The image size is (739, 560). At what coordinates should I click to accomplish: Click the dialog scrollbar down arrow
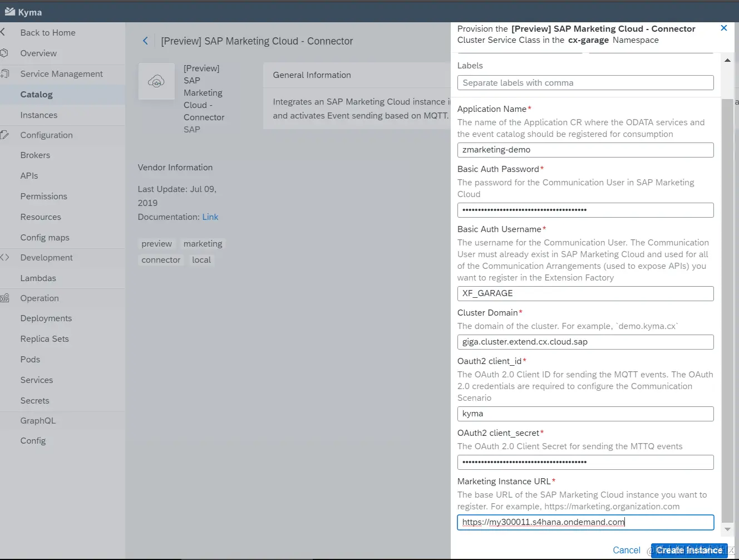[727, 529]
